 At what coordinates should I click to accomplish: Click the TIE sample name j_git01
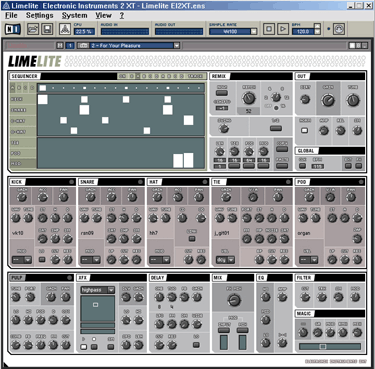point(221,233)
